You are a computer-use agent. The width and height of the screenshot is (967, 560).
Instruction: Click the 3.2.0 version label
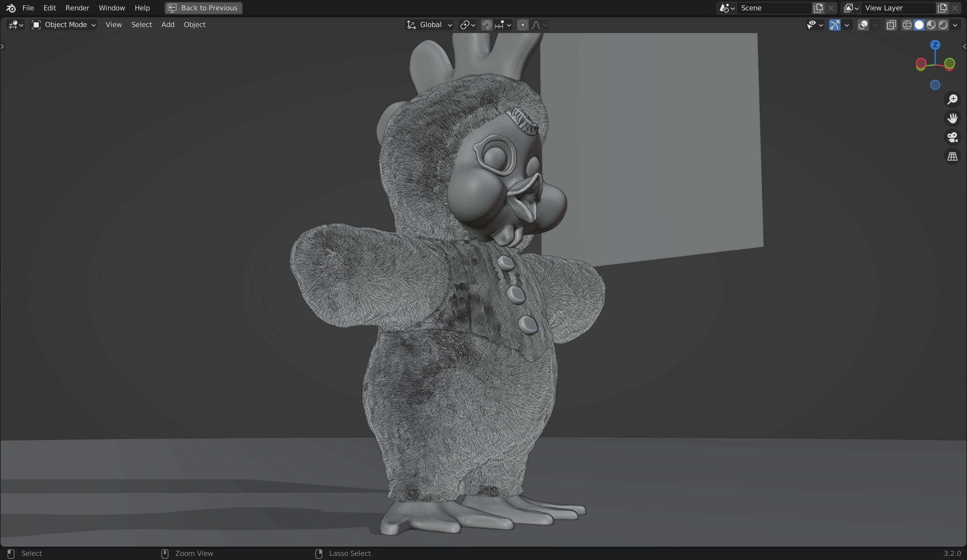coord(952,553)
